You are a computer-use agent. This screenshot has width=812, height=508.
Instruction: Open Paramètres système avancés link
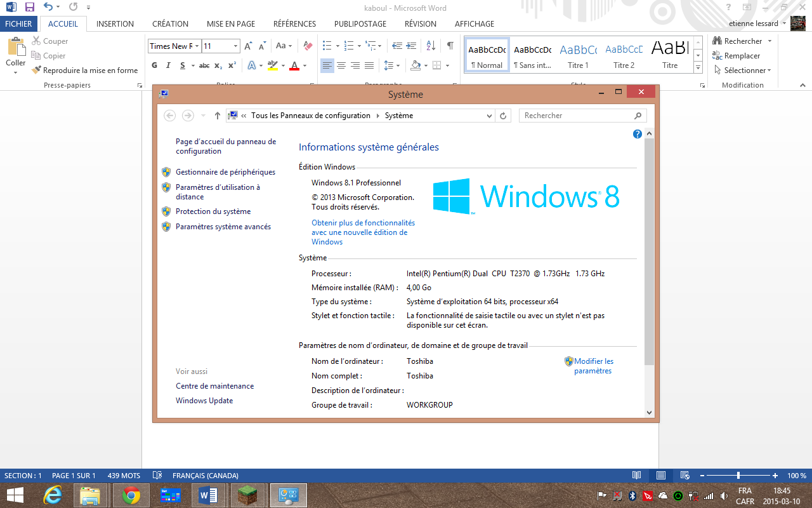[223, 227]
